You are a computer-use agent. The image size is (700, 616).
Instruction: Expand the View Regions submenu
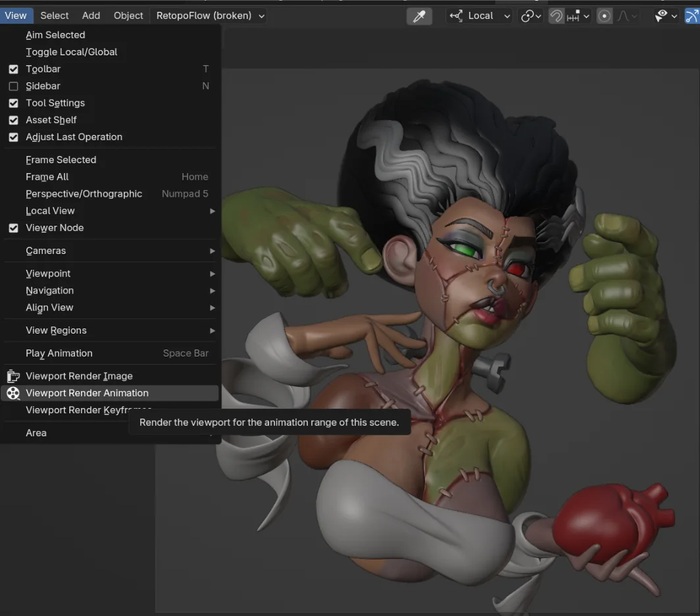(x=111, y=330)
